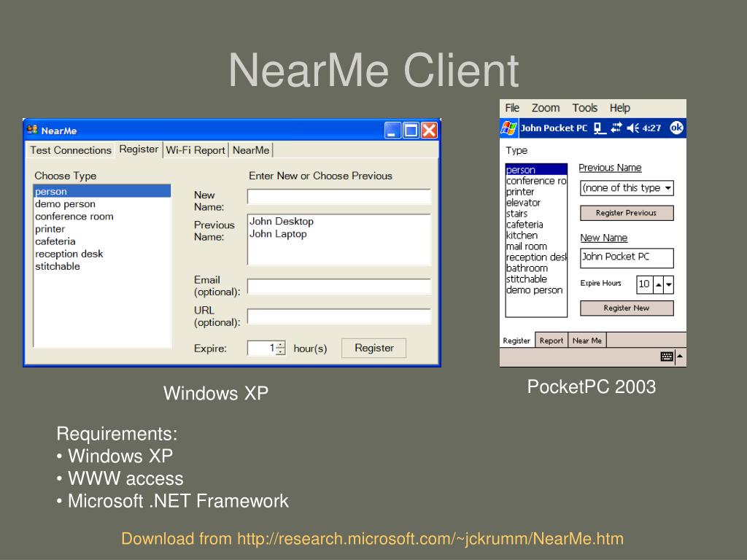Screen dimensions: 747x560
Task: Open the Help menu
Action: tap(620, 108)
